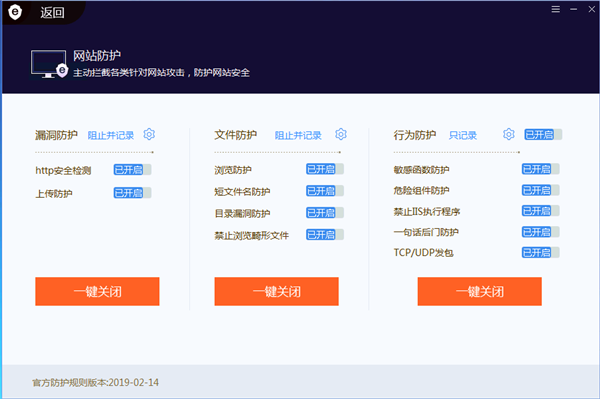The height and width of the screenshot is (399, 600).
Task: Click 只记录 link next to 行为防护
Action: (x=463, y=135)
